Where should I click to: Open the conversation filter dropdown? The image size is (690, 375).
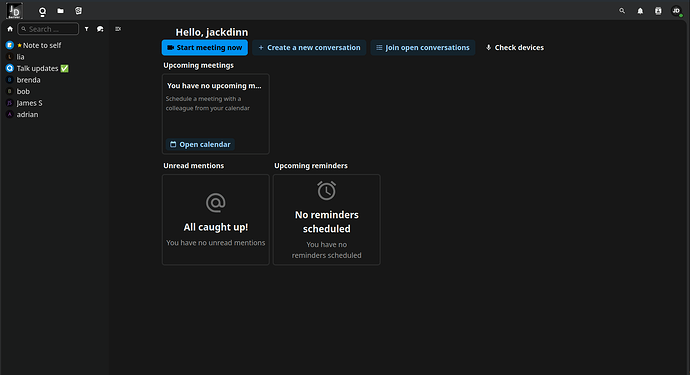[87, 29]
